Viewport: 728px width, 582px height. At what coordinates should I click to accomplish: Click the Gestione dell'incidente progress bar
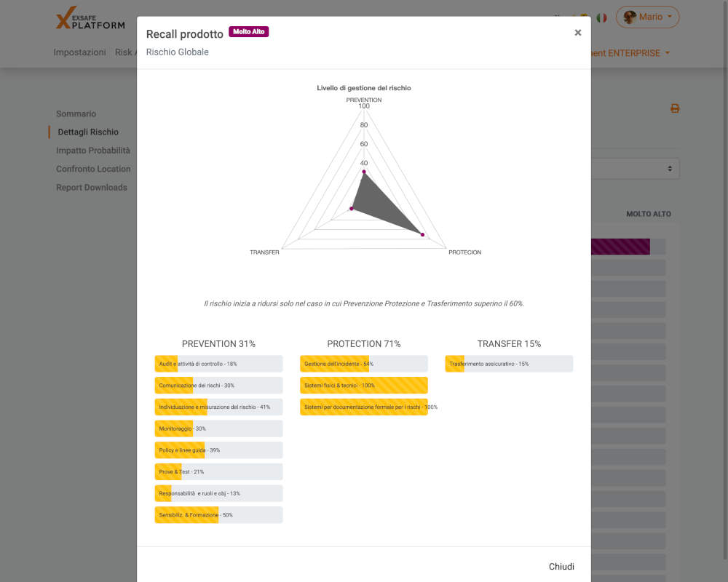(x=363, y=364)
